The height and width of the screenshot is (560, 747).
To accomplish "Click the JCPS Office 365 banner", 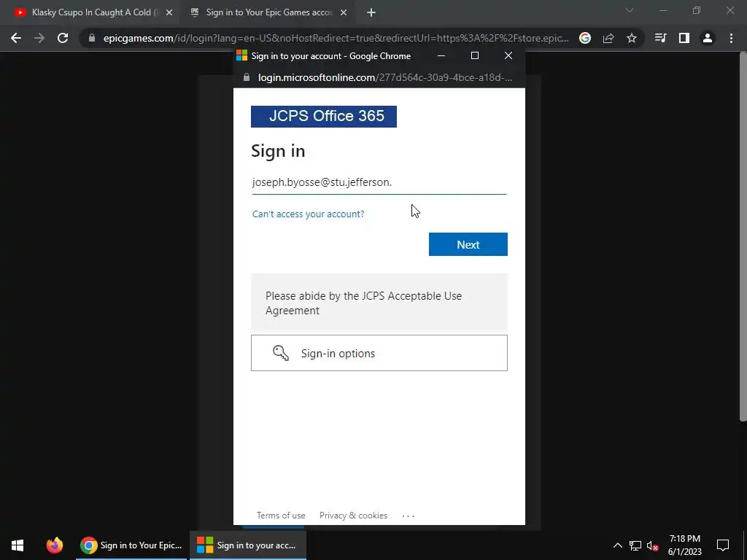I will pyautogui.click(x=324, y=116).
